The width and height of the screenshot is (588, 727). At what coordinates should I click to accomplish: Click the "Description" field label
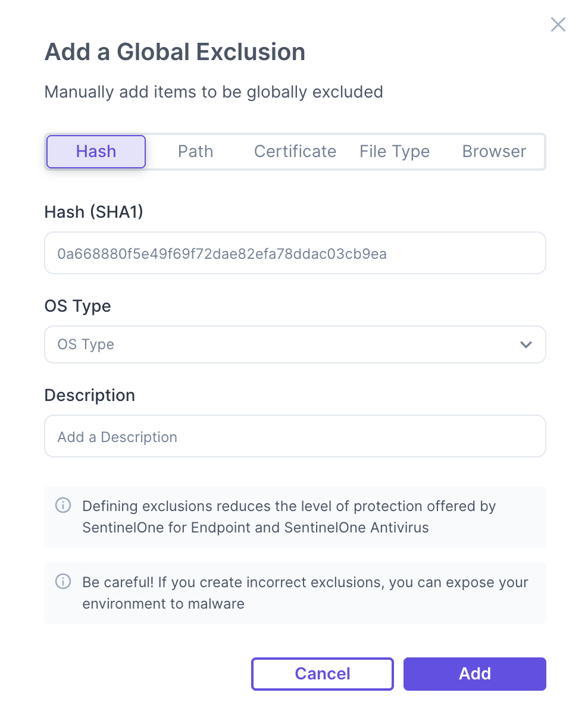[x=90, y=395]
